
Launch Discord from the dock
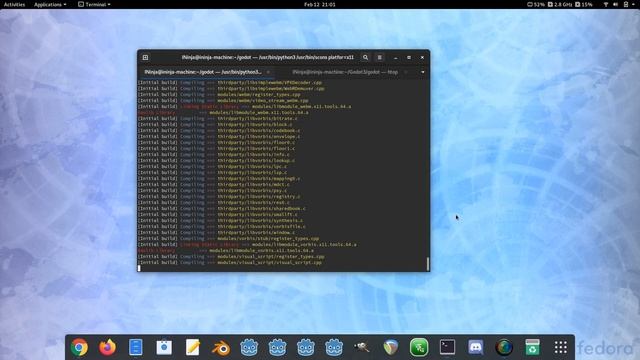point(476,347)
